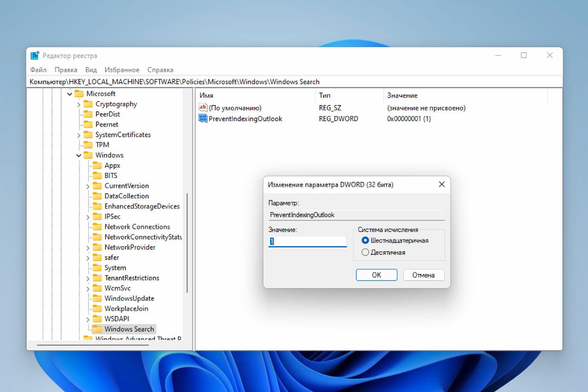The image size is (588, 392).
Task: Open the Справка menu
Action: click(160, 70)
